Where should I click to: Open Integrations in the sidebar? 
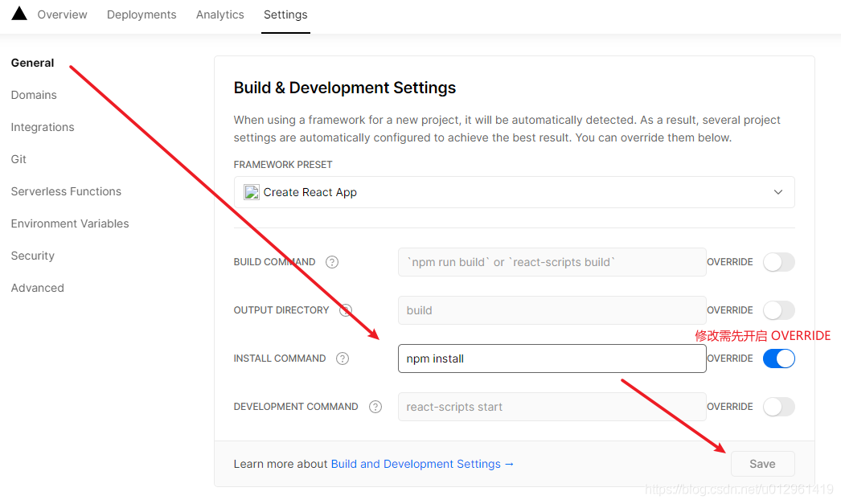tap(43, 127)
